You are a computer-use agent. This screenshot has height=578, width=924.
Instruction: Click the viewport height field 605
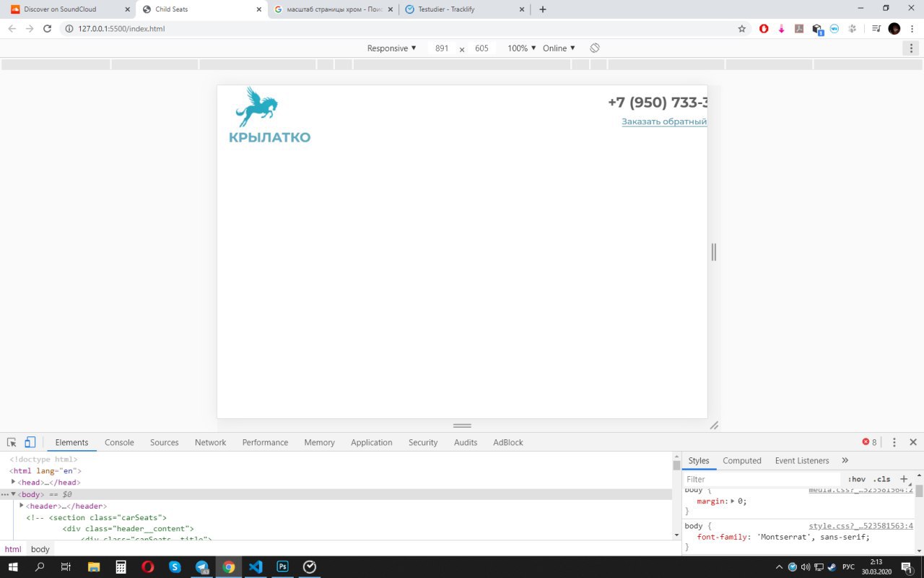[x=481, y=48]
